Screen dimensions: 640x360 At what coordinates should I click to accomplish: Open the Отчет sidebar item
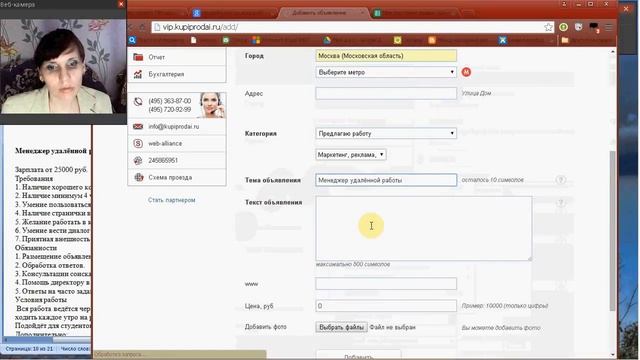[177, 57]
